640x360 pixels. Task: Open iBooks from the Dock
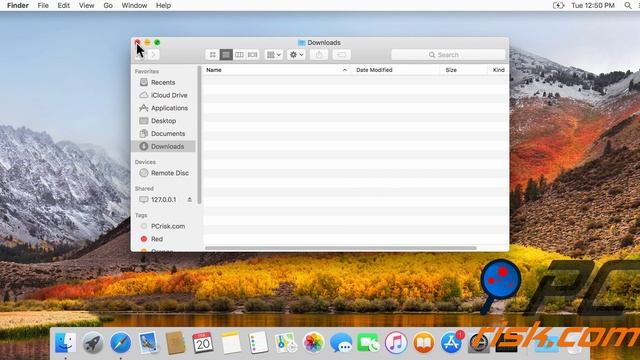point(424,342)
